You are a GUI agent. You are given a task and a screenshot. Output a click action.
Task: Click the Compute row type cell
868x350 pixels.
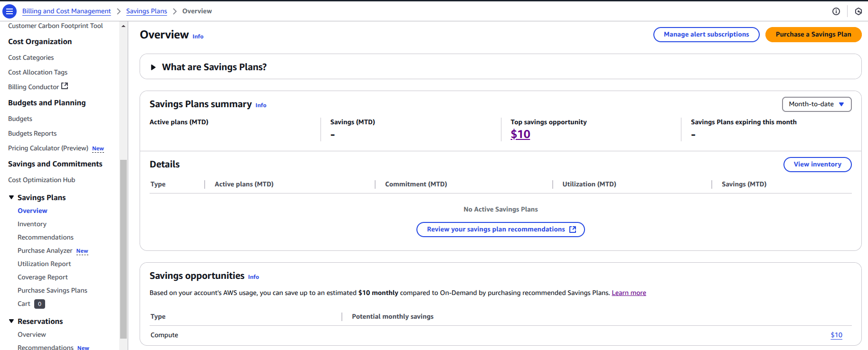tap(164, 335)
